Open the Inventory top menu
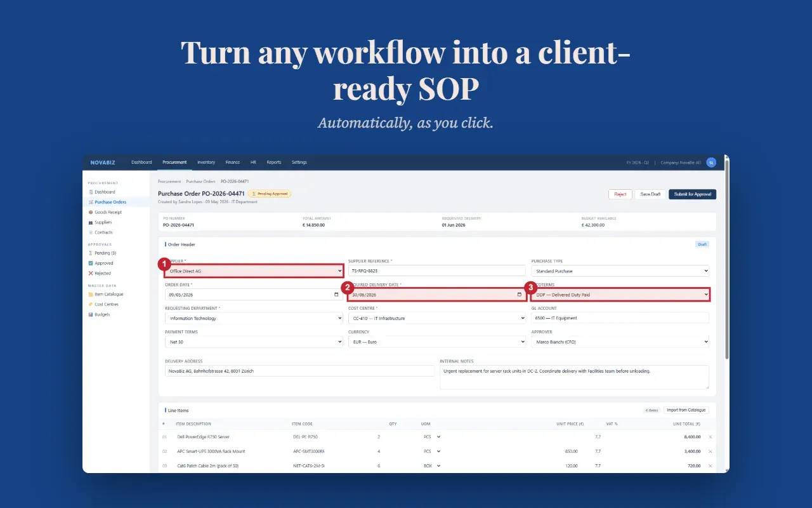Viewport: 812px width, 508px height. click(206, 162)
